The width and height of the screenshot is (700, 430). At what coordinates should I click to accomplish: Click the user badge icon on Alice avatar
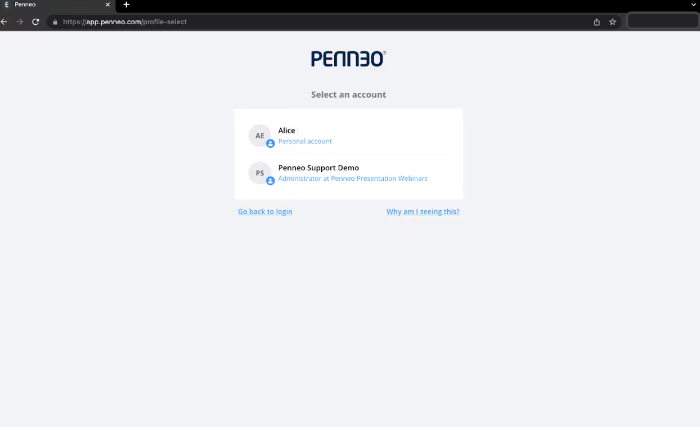click(x=270, y=143)
